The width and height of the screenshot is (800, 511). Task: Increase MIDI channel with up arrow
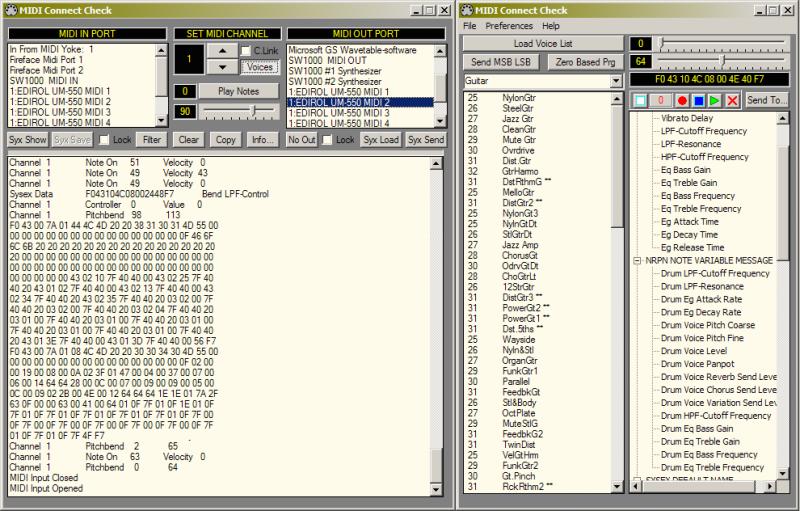pyautogui.click(x=222, y=51)
